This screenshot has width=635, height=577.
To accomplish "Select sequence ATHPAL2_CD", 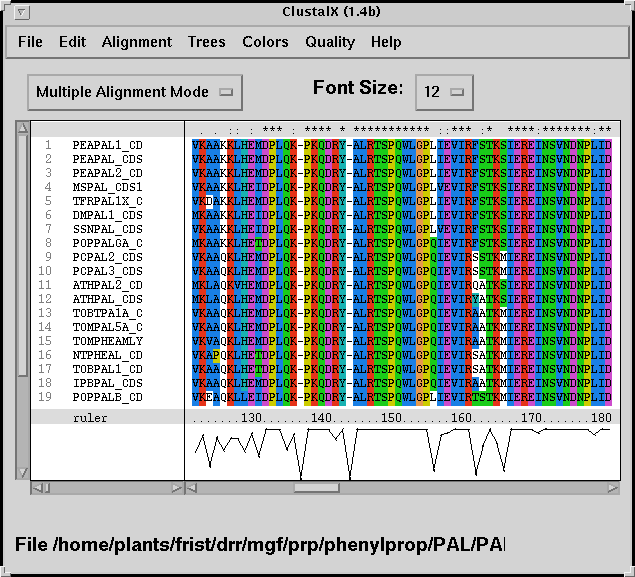I will (107, 285).
